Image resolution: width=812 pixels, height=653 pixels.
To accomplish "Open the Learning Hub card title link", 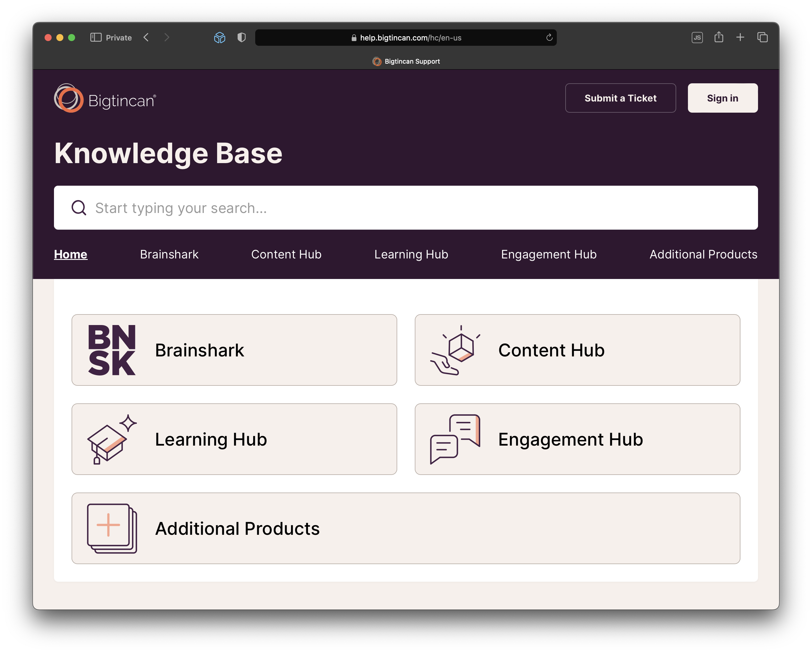I will click(211, 439).
